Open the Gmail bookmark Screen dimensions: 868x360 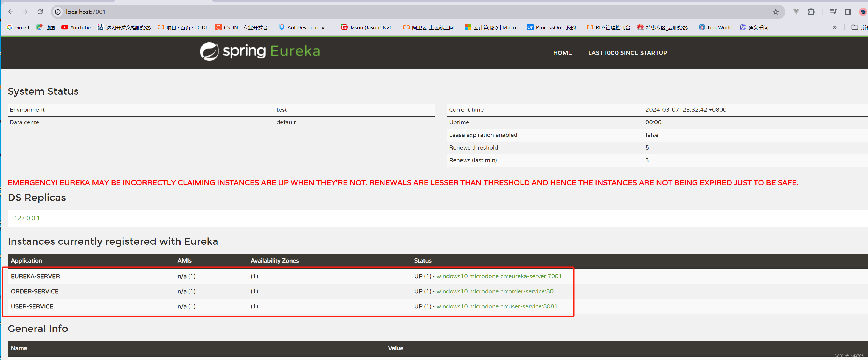coord(18,27)
